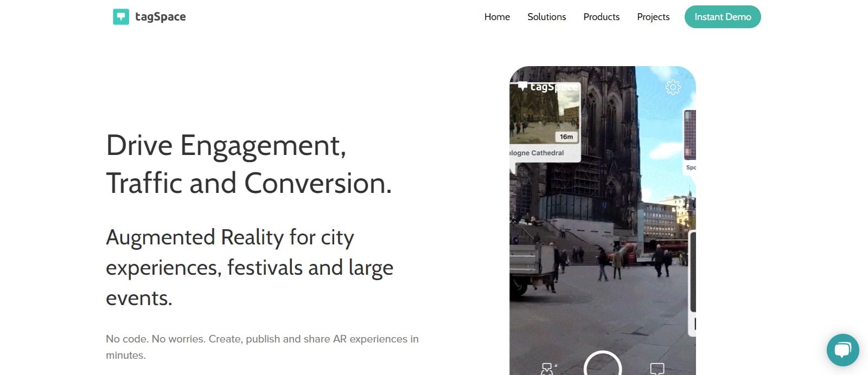Tap the person tag icon in phone mockup
The image size is (868, 375).
click(x=548, y=369)
